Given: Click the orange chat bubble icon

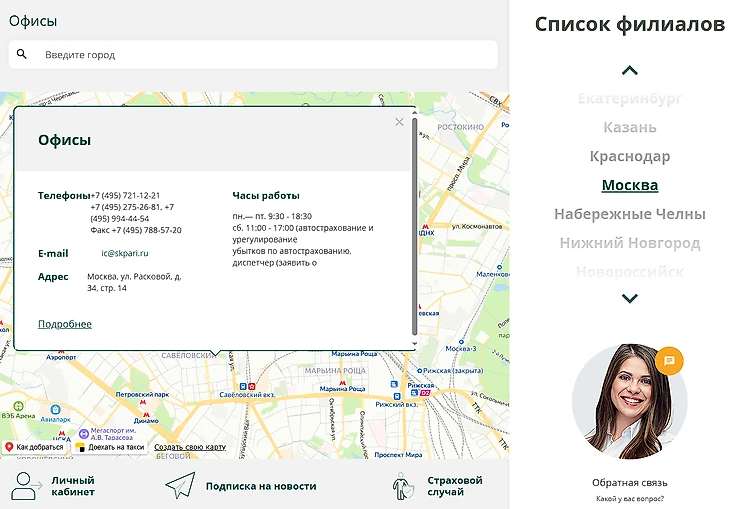Looking at the screenshot, I should tap(669, 359).
